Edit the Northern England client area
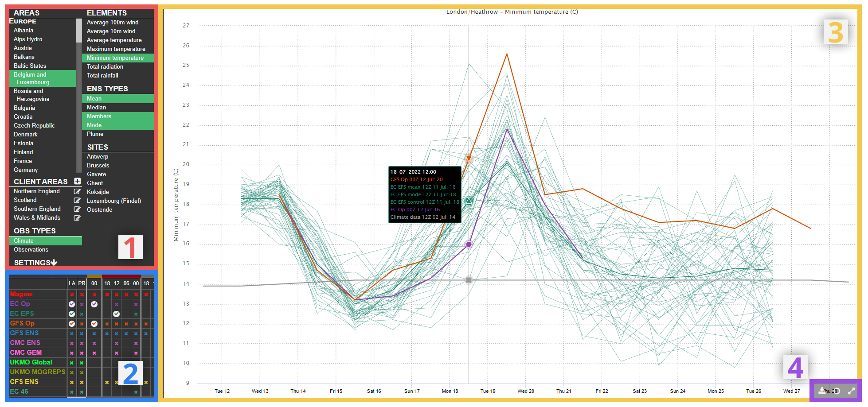Viewport: 868px width, 407px height. point(77,191)
